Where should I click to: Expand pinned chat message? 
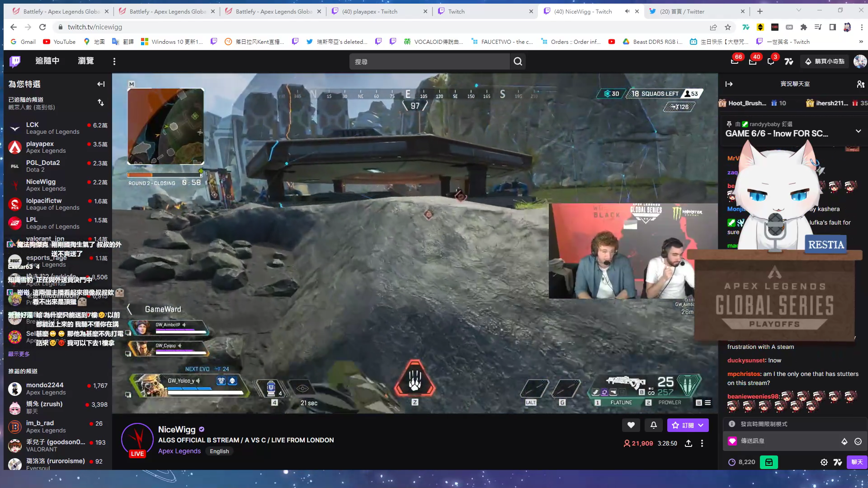tap(858, 131)
